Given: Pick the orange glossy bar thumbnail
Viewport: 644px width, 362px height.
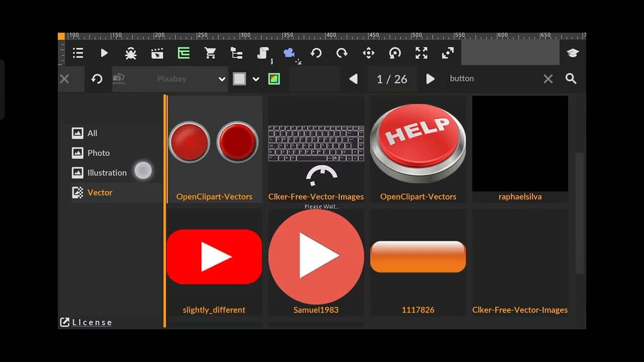Looking at the screenshot, I should (x=418, y=256).
